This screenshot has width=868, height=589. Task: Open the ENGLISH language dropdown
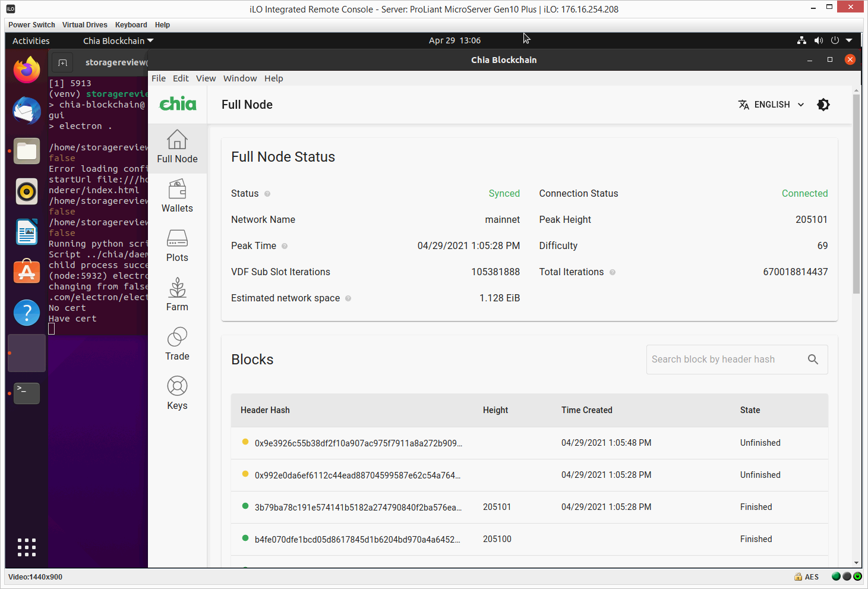[x=772, y=104]
